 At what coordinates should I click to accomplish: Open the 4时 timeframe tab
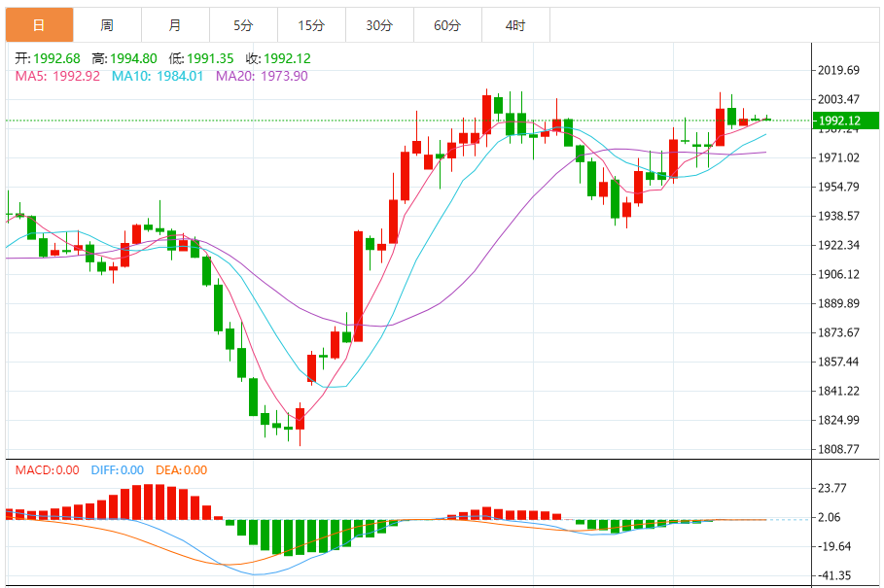[x=515, y=24]
